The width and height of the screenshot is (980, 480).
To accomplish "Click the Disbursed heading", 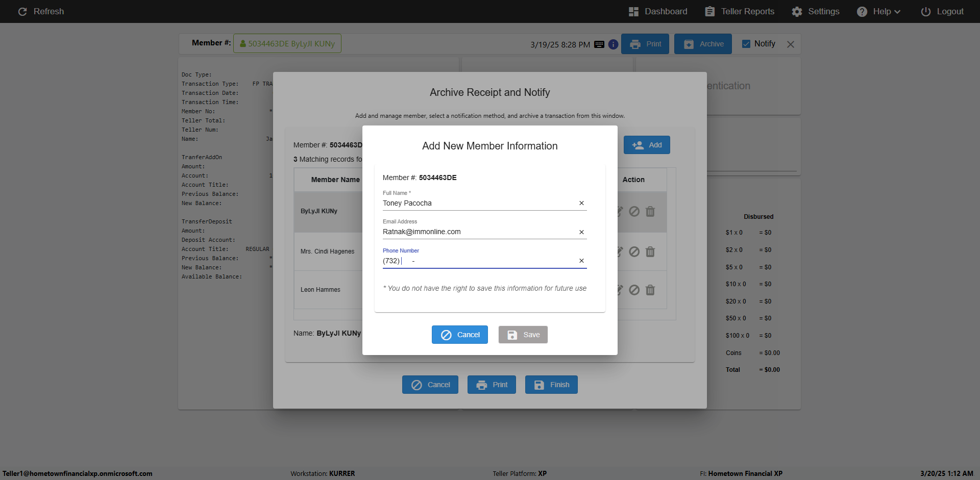I will coord(758,217).
